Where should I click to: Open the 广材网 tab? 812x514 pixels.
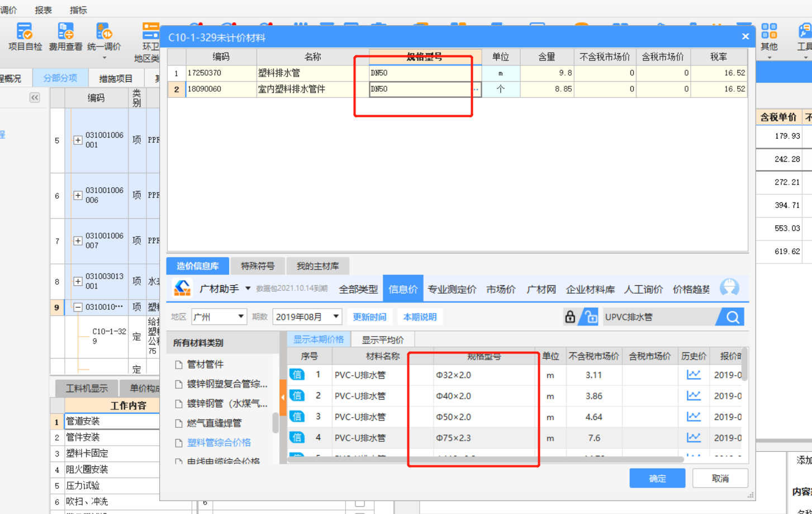(541, 289)
